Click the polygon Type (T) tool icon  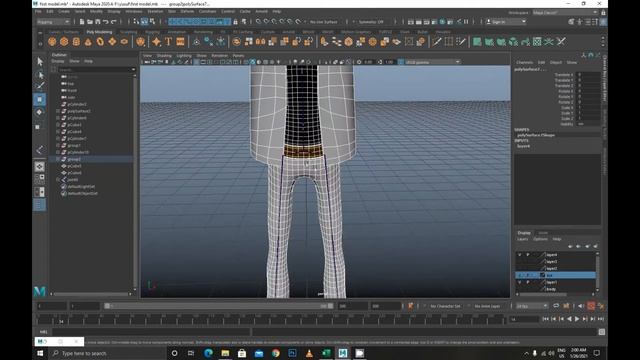168,42
